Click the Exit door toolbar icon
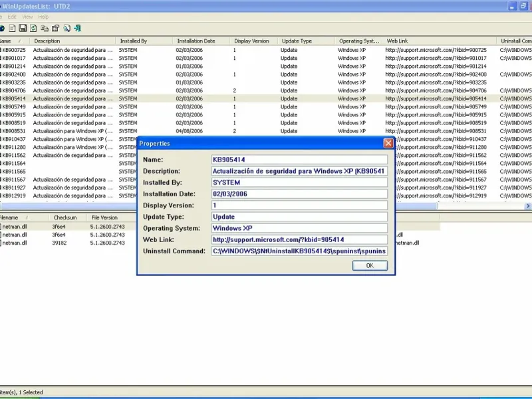Viewport: 532px width, 399px height. click(x=78, y=29)
